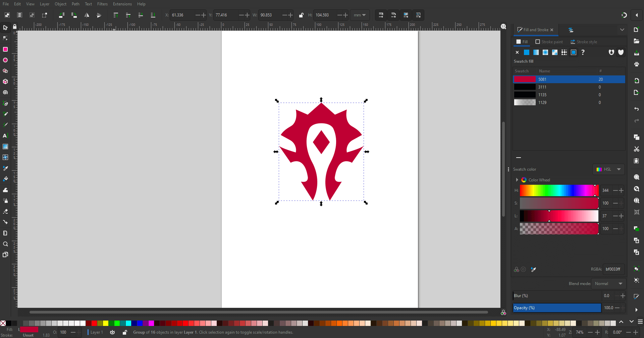Flip selection horizontally
This screenshot has height=338, width=644.
(87, 15)
